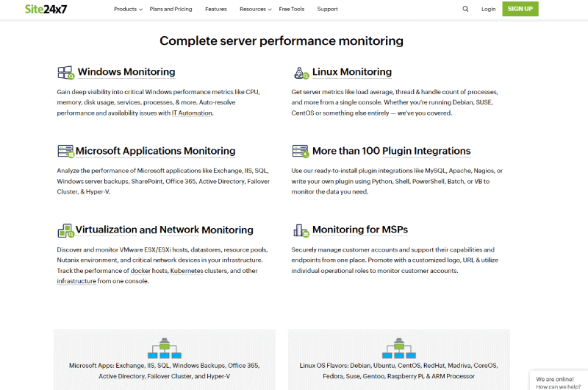Open Microsoft Applications Monitoring heading link
The width and height of the screenshot is (588, 390).
click(156, 151)
